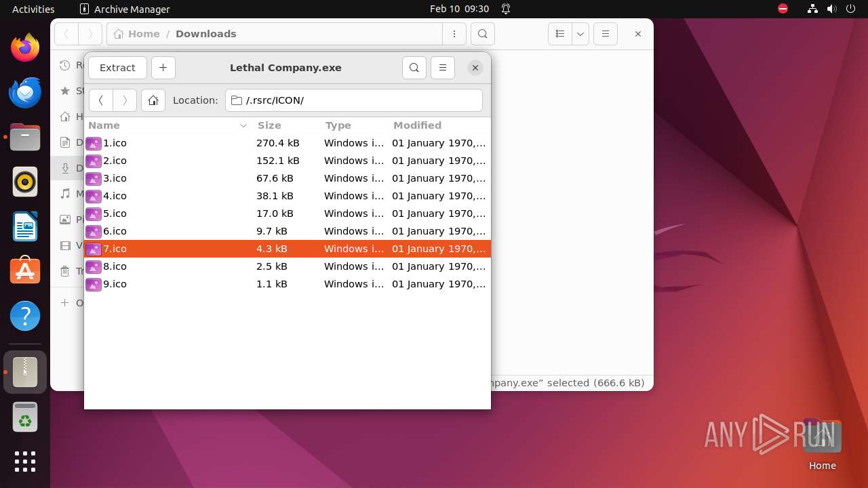The height and width of the screenshot is (488, 868).
Task: Close the Lethal Company.exe archive window
Action: 475,68
